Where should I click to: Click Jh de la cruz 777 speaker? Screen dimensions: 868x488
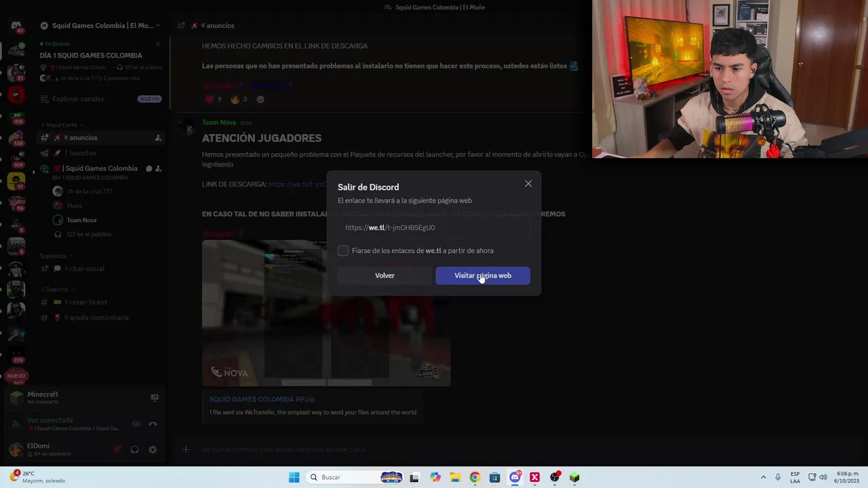click(82, 191)
